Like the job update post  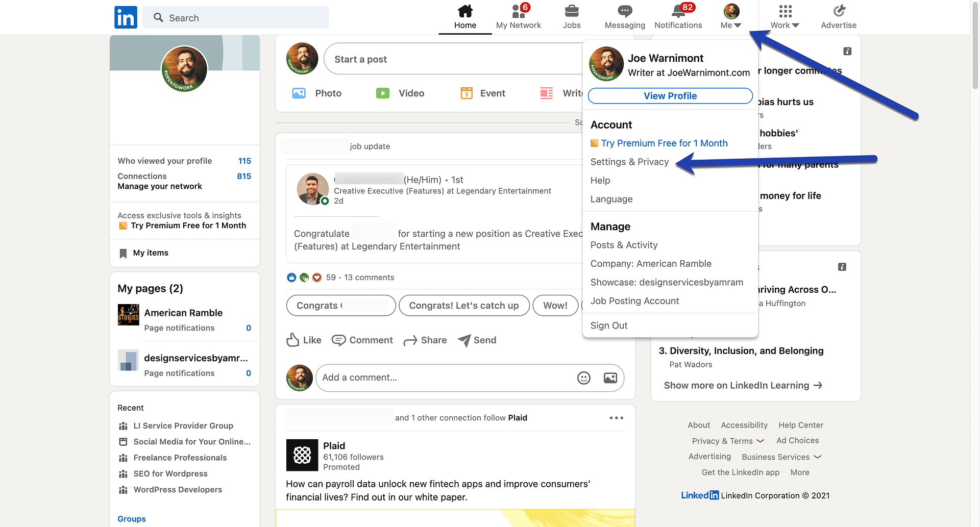click(x=303, y=340)
